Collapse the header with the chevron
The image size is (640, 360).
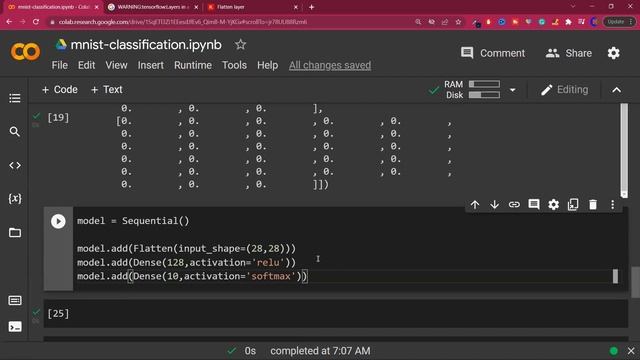point(617,90)
